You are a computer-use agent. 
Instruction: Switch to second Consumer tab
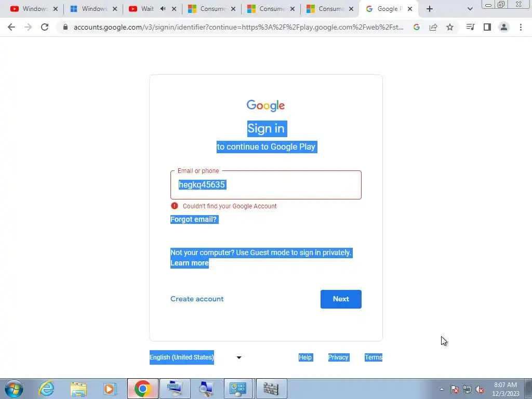tap(267, 9)
